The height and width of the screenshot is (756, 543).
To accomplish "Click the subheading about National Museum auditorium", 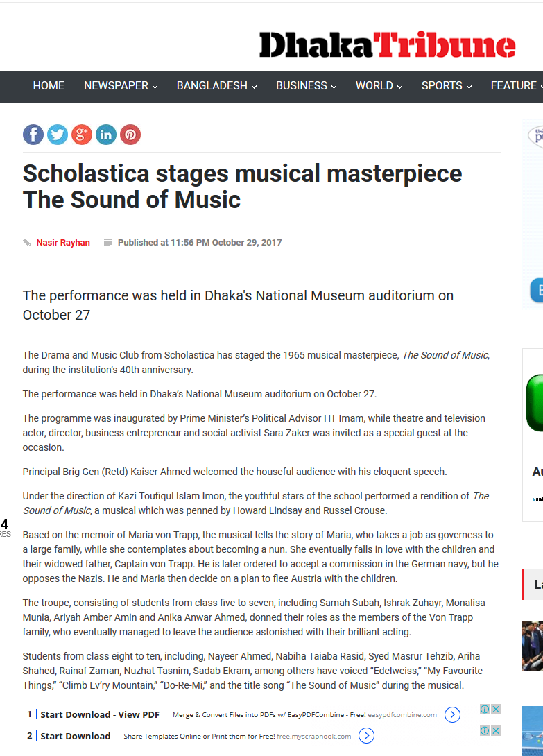I will click(239, 305).
